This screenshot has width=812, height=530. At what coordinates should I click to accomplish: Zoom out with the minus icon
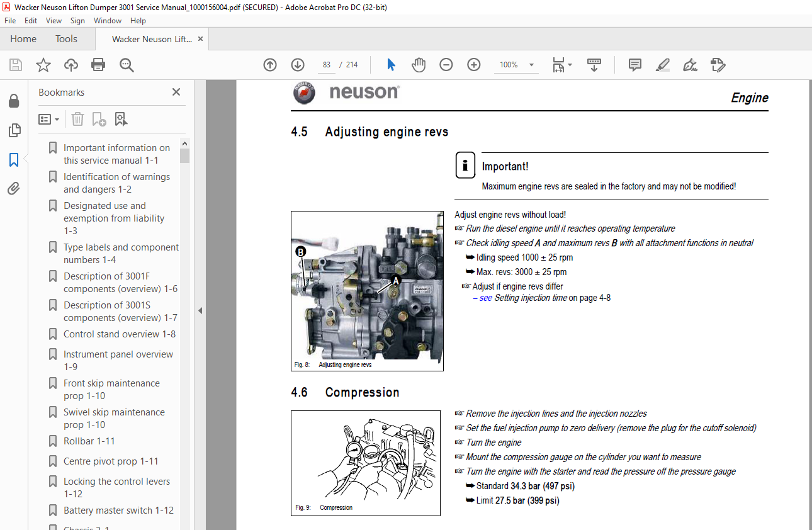(446, 65)
